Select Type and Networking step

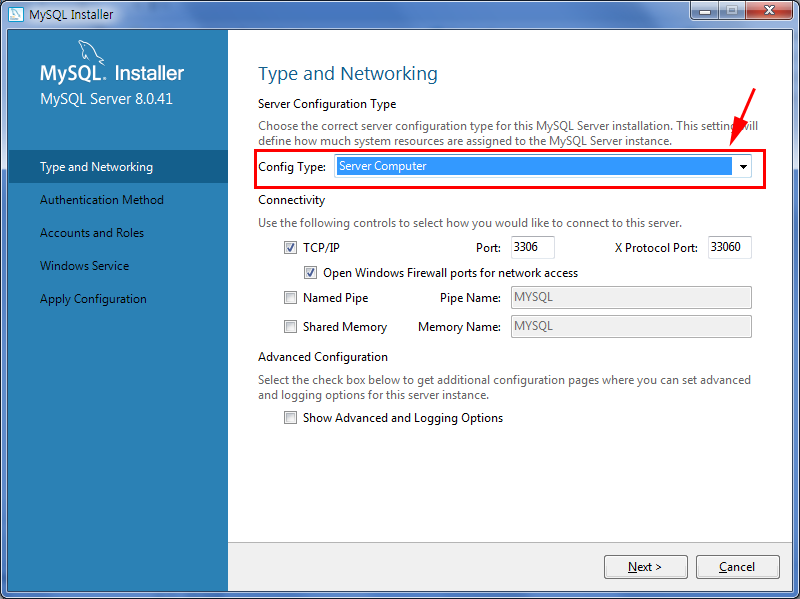pyautogui.click(x=118, y=167)
